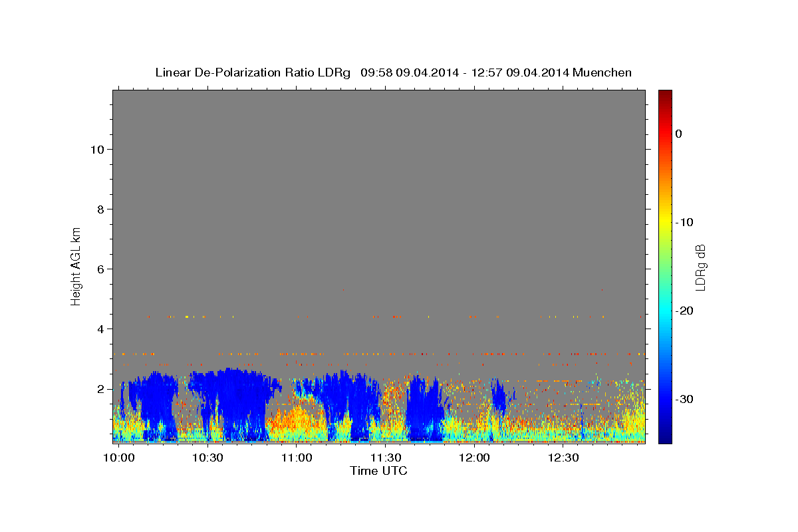
Task: Click the green section of the colorbar
Action: tap(665, 266)
